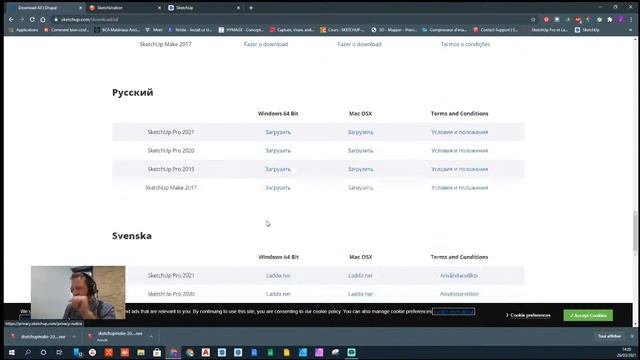Image resolution: width=640 pixels, height=360 pixels.
Task: Select the Русский heading text
Action: pos(133,92)
